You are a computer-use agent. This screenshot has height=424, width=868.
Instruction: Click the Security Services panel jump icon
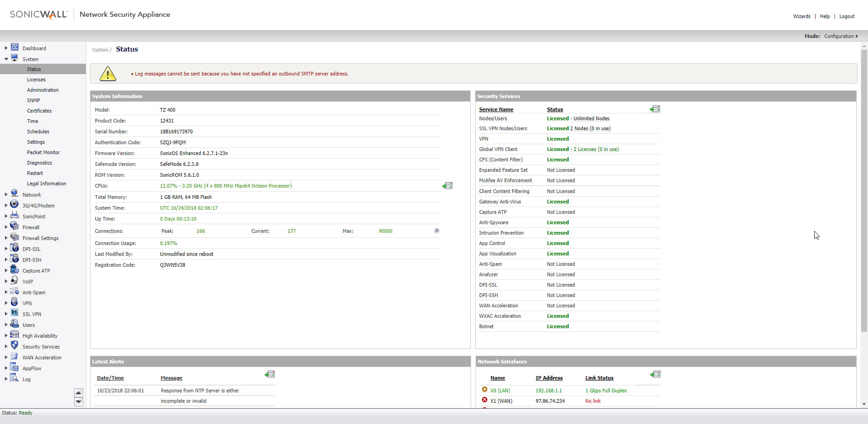point(655,109)
